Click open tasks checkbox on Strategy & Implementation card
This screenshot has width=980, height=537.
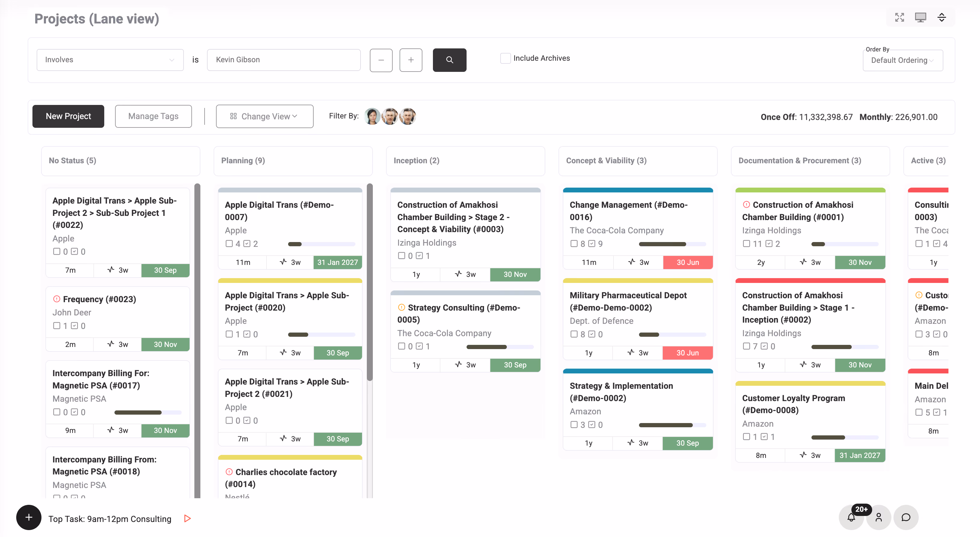coord(574,424)
